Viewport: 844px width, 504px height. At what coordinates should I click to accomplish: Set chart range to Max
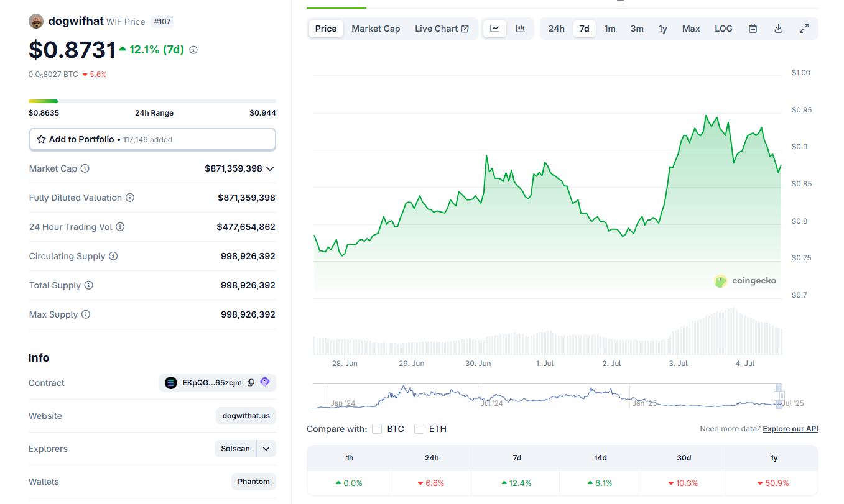coord(691,29)
